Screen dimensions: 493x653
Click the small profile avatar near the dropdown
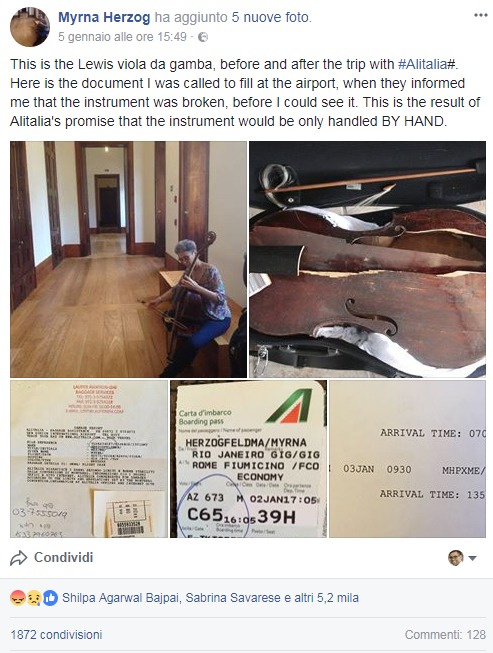pyautogui.click(x=456, y=558)
